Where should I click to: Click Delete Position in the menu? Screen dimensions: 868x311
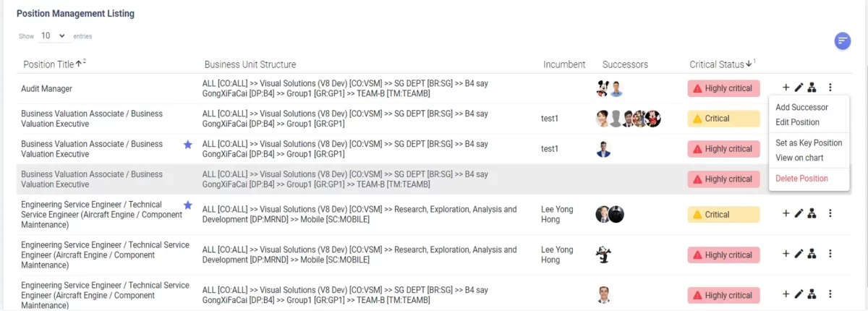[x=801, y=179]
